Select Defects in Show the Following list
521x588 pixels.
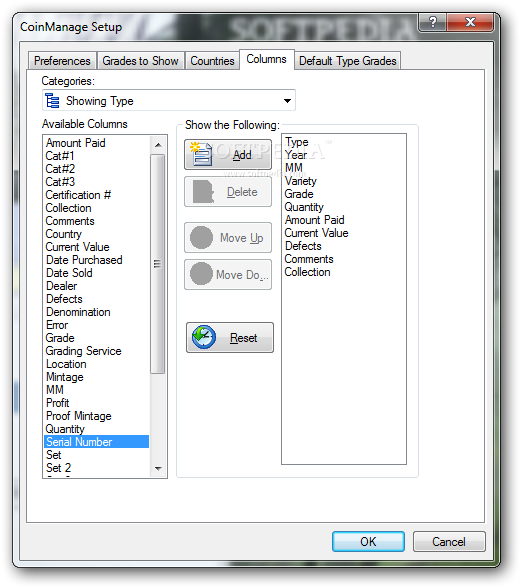(344, 246)
